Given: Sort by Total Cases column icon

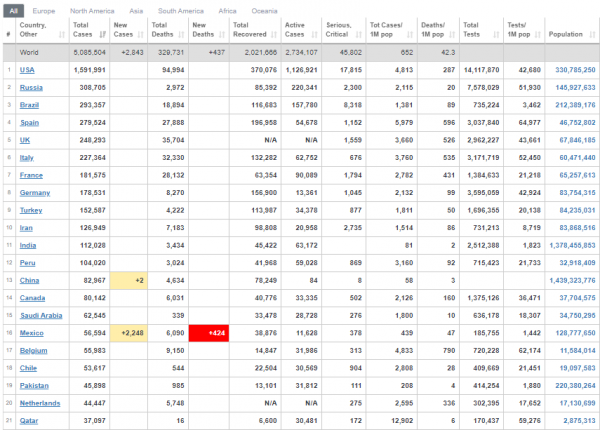Looking at the screenshot, I should coord(102,34).
